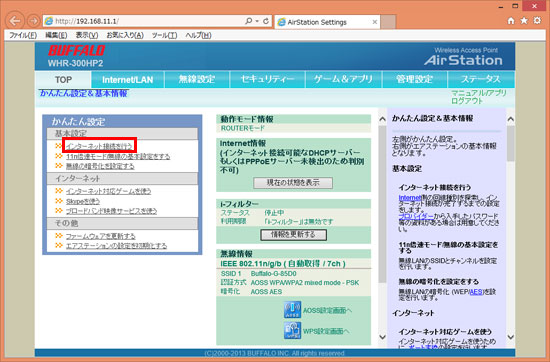Click ログアウト link
Screen dimensions: 550x362
point(467,101)
